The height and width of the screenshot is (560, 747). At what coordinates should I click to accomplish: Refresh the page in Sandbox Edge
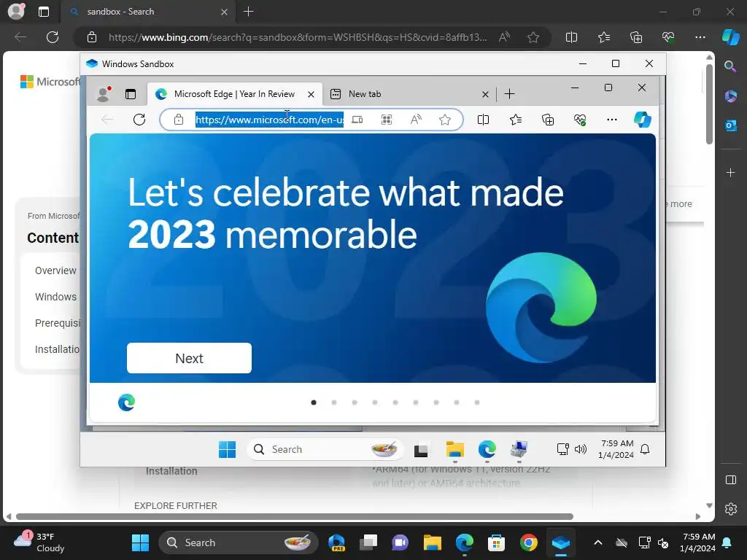(139, 120)
